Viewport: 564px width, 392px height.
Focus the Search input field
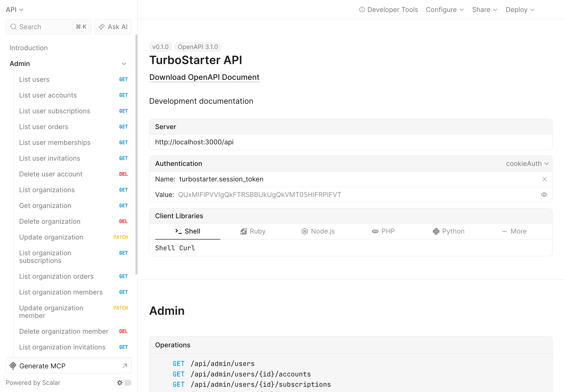(49, 27)
